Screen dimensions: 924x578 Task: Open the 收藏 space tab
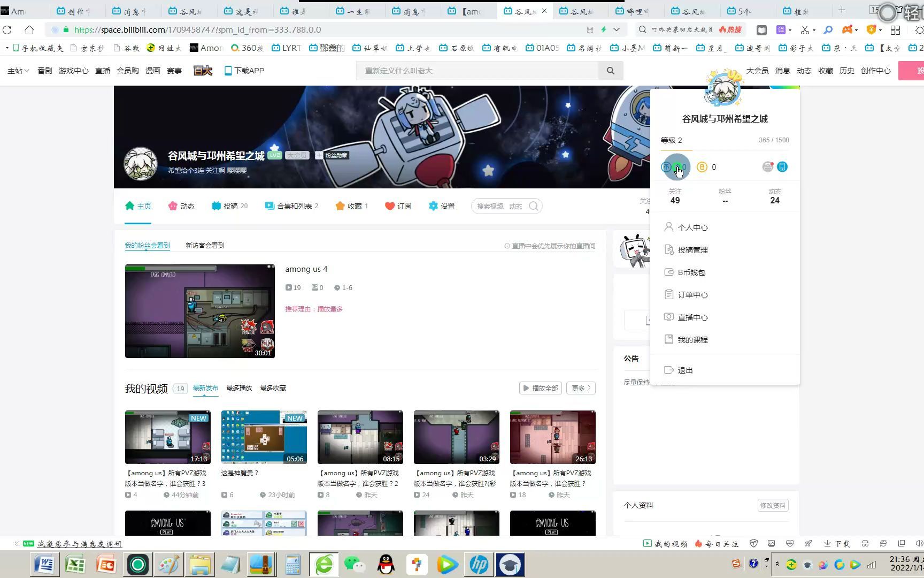[x=352, y=206]
